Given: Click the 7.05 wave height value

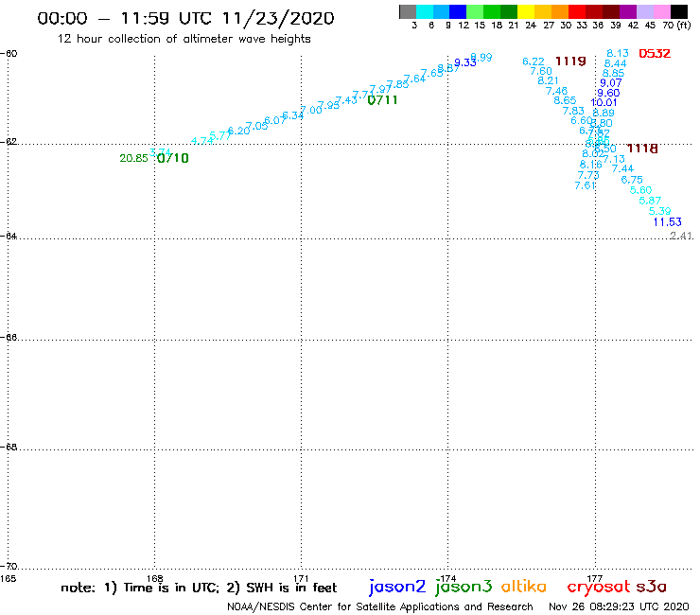Looking at the screenshot, I should [x=256, y=126].
